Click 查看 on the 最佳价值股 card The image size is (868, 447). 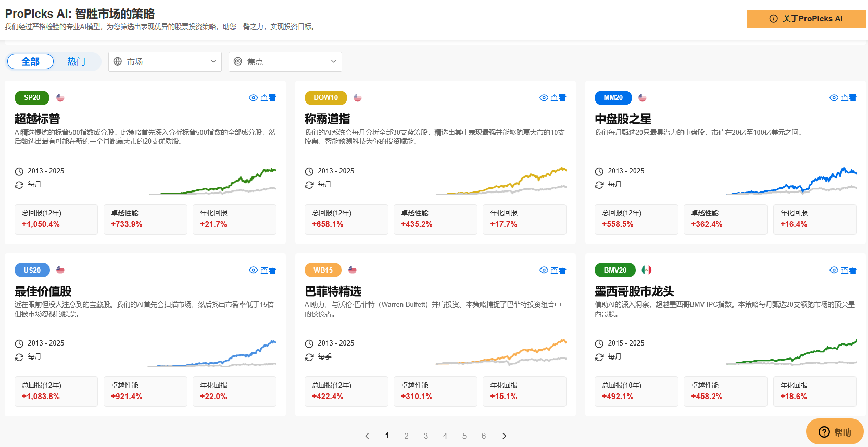(262, 270)
